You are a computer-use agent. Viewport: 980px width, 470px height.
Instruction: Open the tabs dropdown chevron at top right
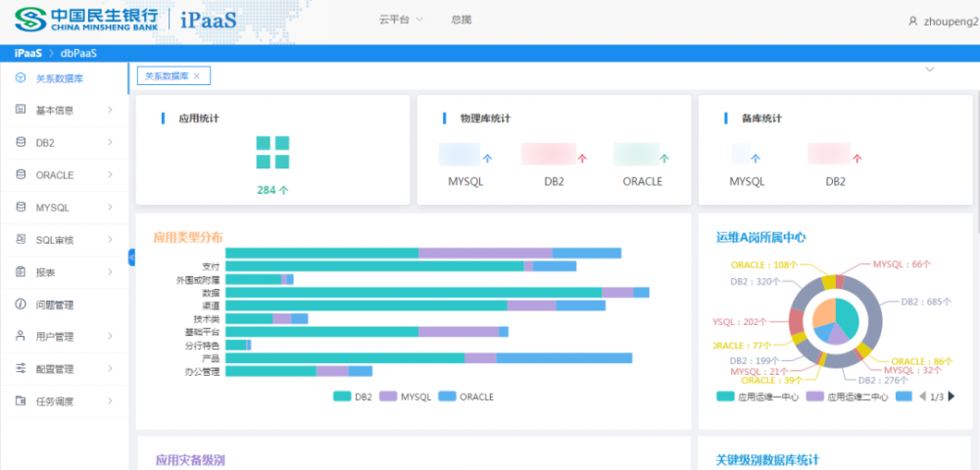(x=929, y=70)
